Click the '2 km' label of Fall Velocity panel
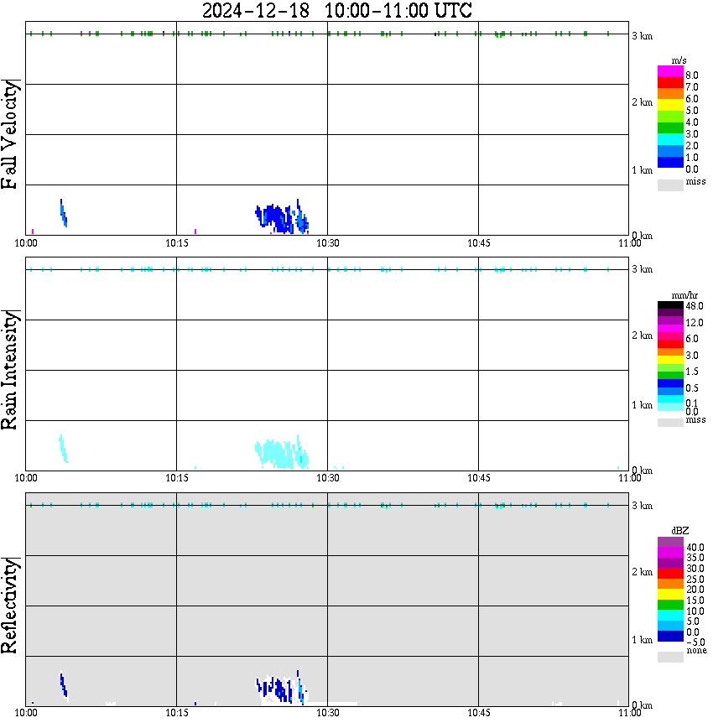The image size is (713, 728). 642,102
